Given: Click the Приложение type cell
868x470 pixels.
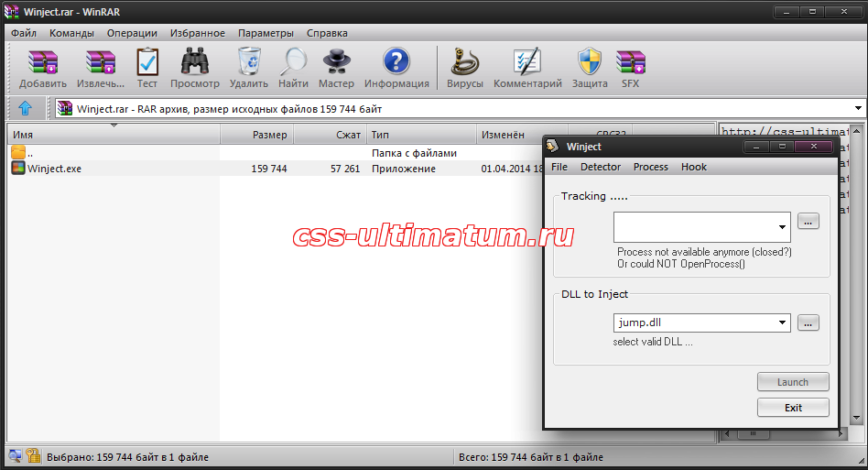Looking at the screenshot, I should 404,169.
